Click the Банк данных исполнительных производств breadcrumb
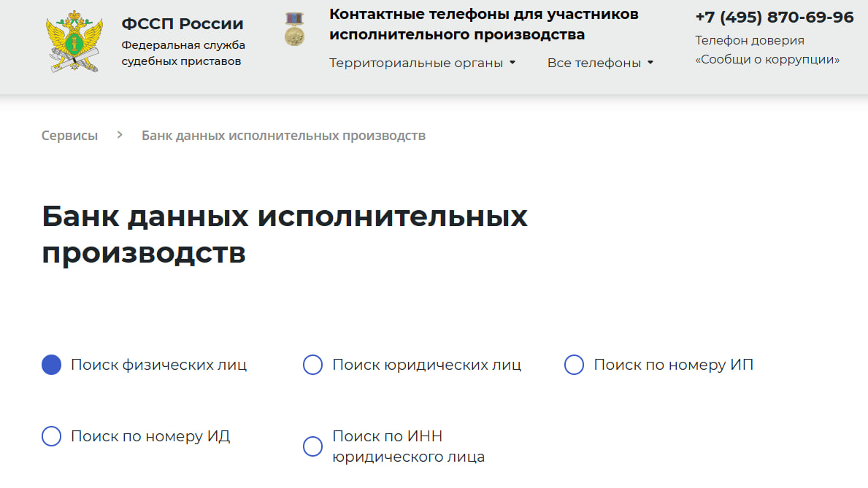The image size is (868, 488). 283,136
